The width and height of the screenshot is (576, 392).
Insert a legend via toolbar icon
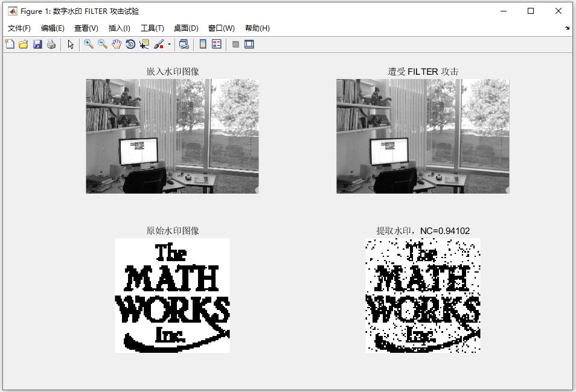(217, 45)
